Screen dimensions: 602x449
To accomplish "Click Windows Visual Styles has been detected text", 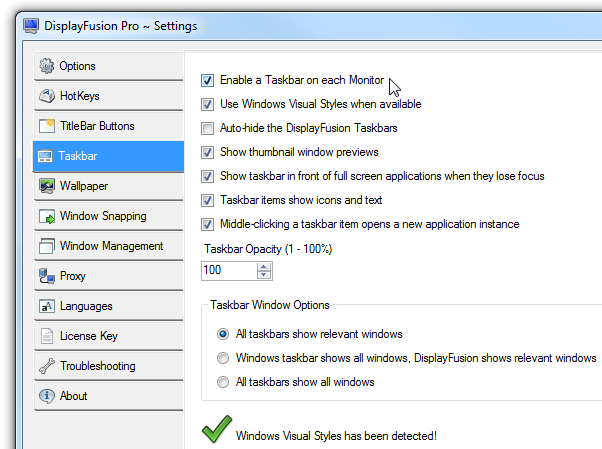I will (336, 436).
